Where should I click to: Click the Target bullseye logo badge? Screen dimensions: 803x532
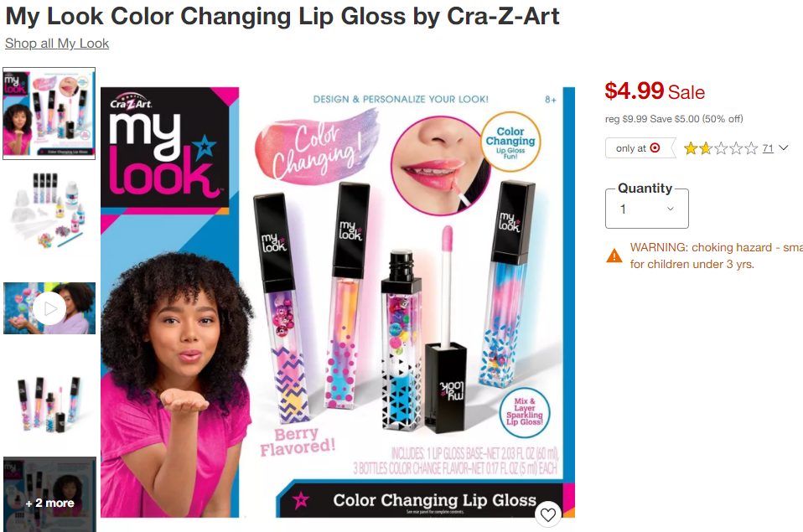pyautogui.click(x=655, y=148)
